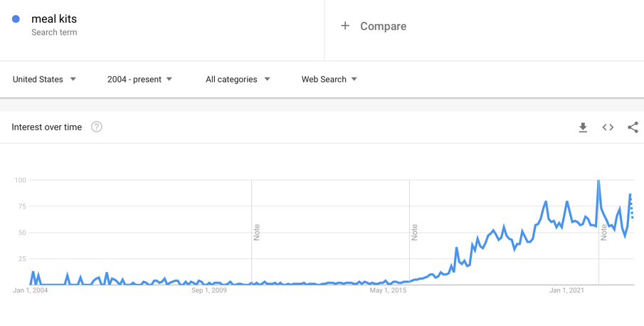Expand the United States region dropdown
This screenshot has height=326, width=644.
click(44, 79)
